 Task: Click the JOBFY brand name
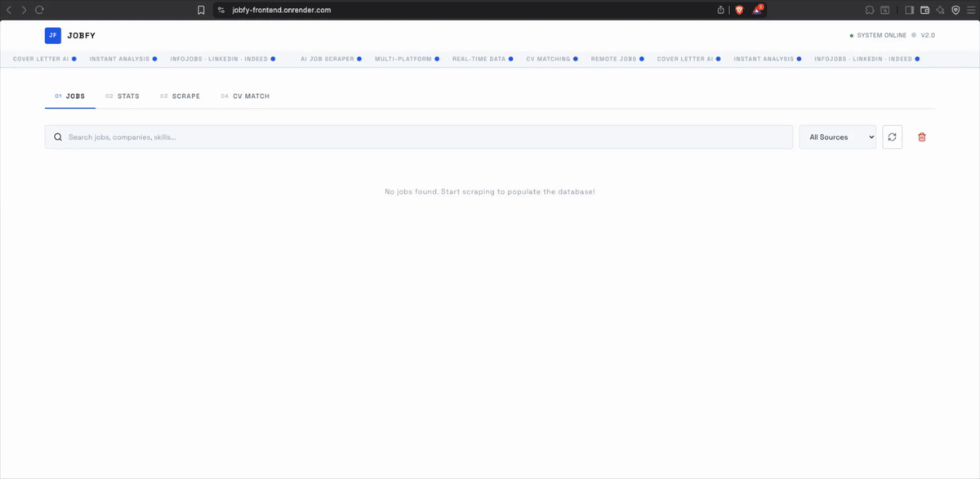tap(81, 35)
